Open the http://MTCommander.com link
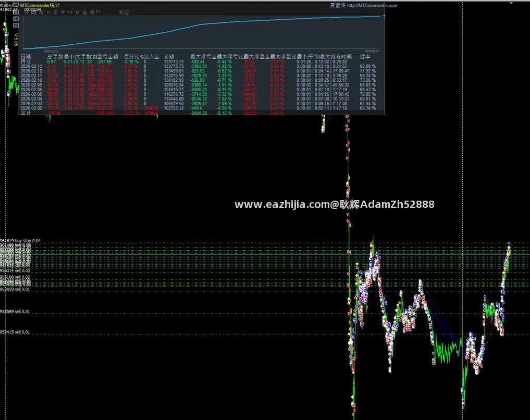Screen dimensions: 530x420 click(372, 5)
